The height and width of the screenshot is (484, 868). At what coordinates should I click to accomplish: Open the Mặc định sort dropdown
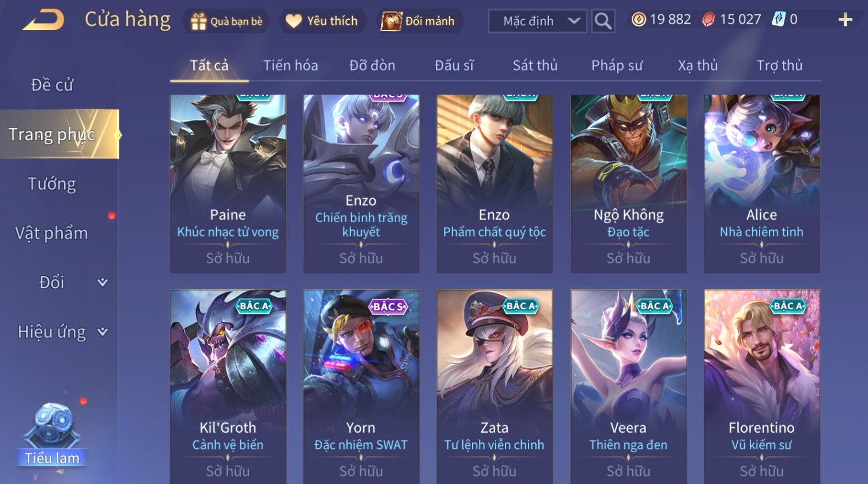pos(537,21)
